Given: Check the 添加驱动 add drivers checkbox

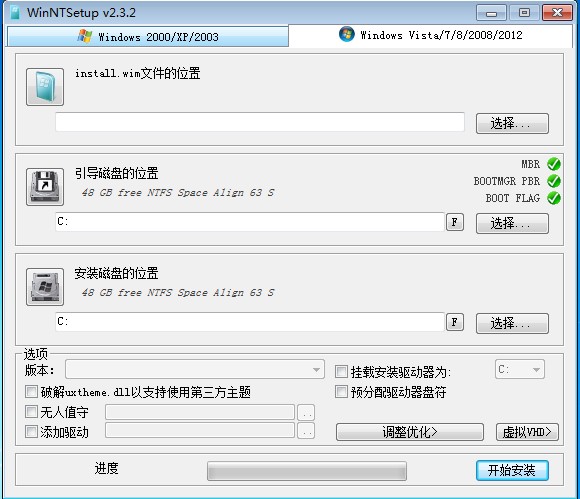Looking at the screenshot, I should [x=31, y=431].
